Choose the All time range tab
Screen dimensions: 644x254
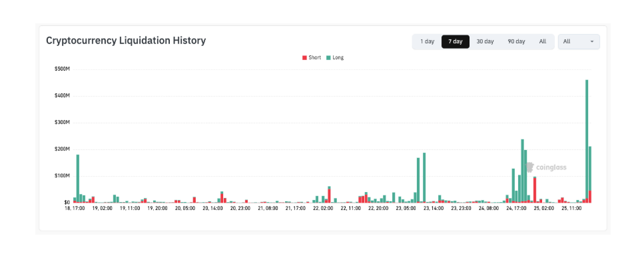543,41
